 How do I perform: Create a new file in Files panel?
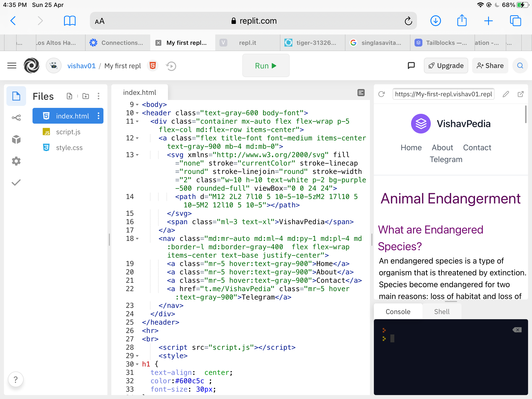(x=69, y=96)
